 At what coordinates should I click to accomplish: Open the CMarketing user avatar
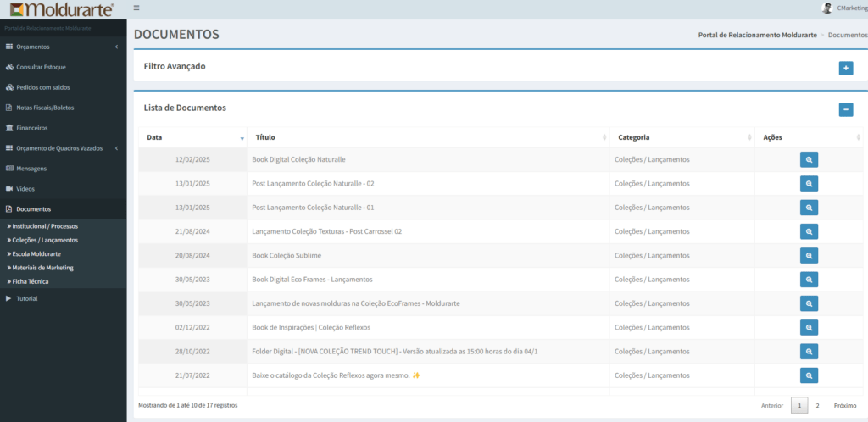point(827,8)
